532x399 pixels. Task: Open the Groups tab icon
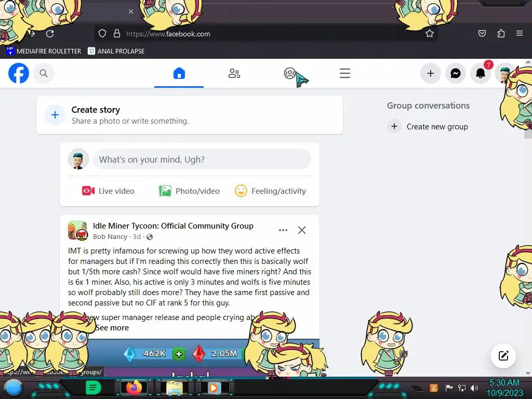pos(290,73)
